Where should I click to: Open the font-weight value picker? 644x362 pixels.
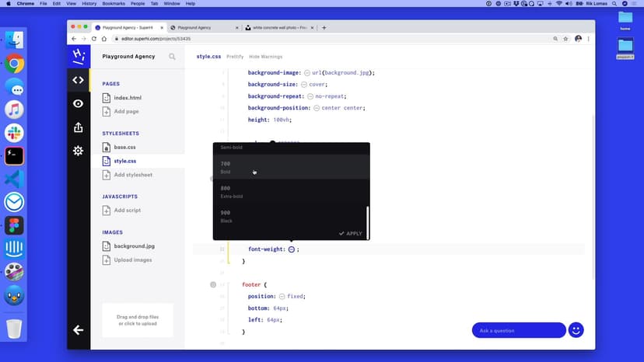pos(292,249)
